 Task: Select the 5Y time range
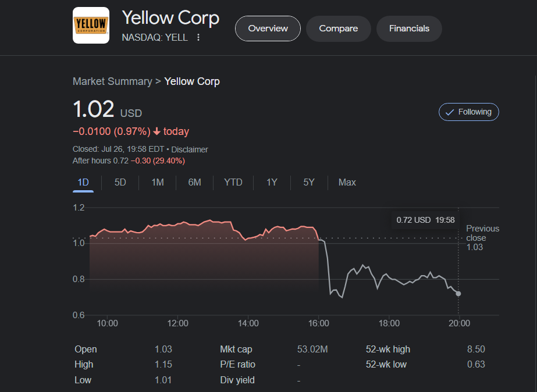pos(309,182)
